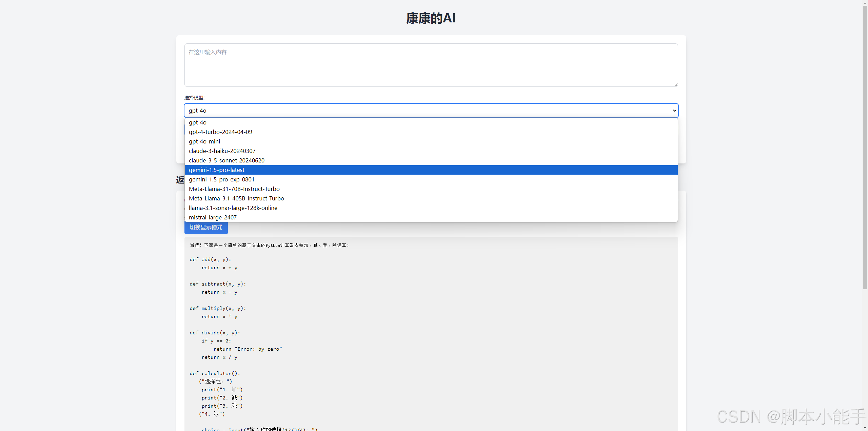Select claude-3-haiku-20240307 model

[222, 151]
